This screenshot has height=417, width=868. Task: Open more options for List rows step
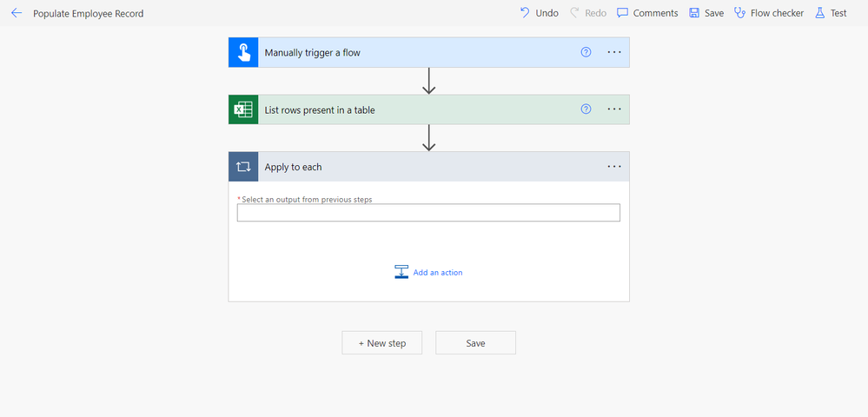pyautogui.click(x=614, y=109)
